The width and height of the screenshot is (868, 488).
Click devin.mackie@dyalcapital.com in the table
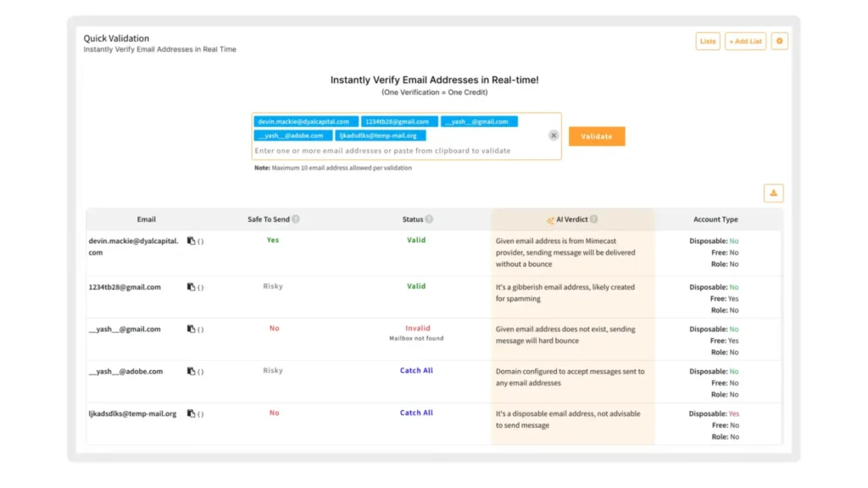coord(133,247)
